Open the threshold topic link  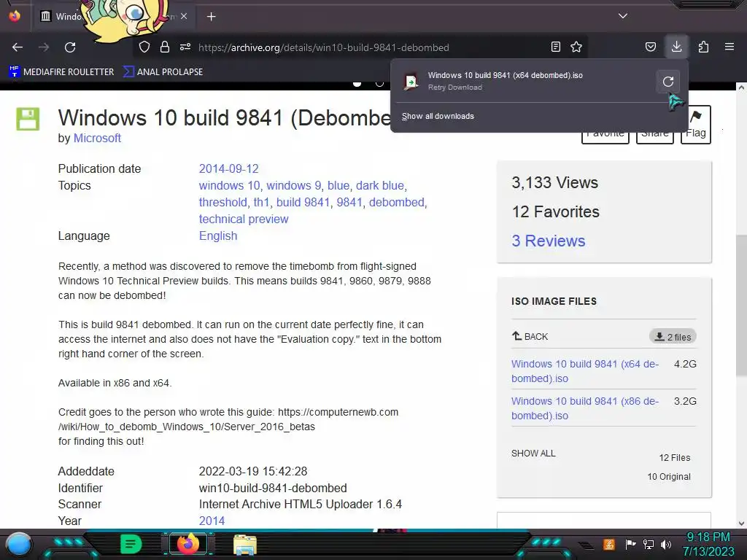click(222, 203)
